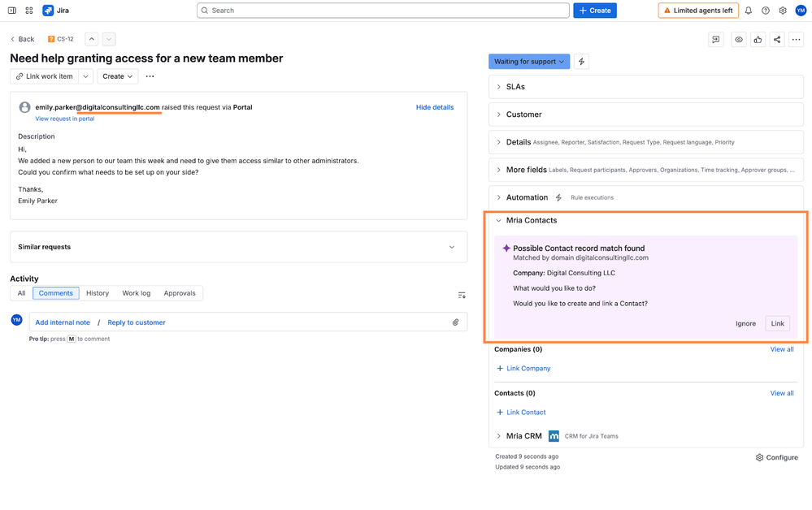Image resolution: width=812 pixels, height=510 pixels.
Task: Click Ignore on contact match
Action: (x=745, y=323)
